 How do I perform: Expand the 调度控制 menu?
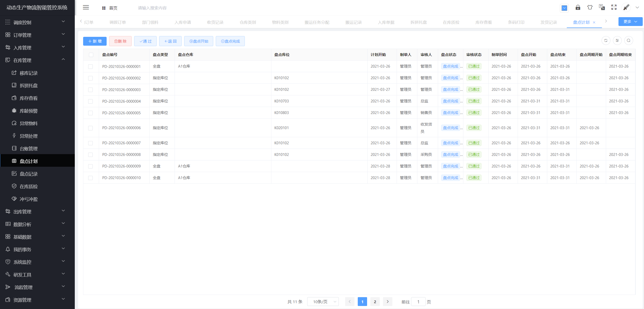tap(37, 22)
